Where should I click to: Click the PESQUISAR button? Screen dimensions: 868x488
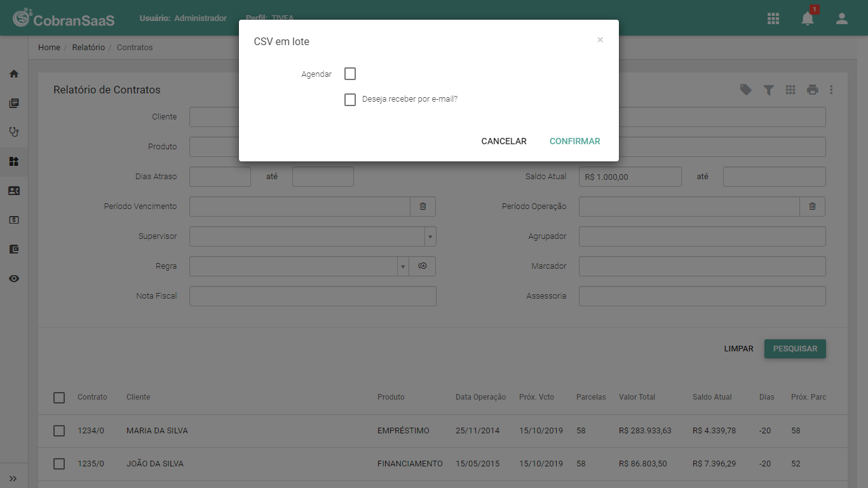tap(795, 349)
